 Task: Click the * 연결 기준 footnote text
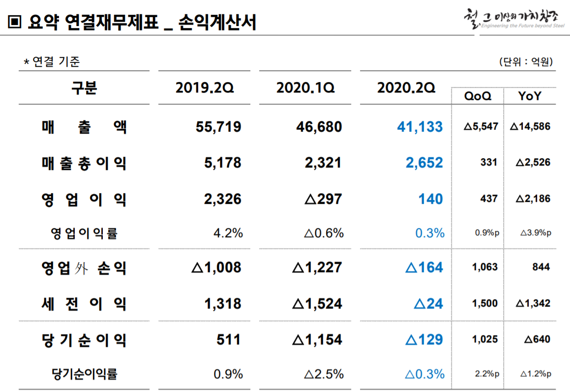(52, 62)
